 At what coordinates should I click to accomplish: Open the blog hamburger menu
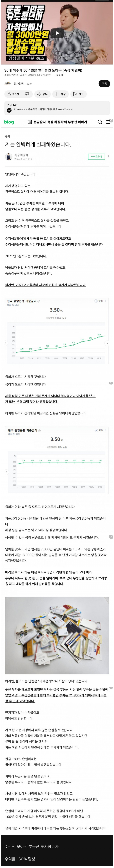[108, 122]
